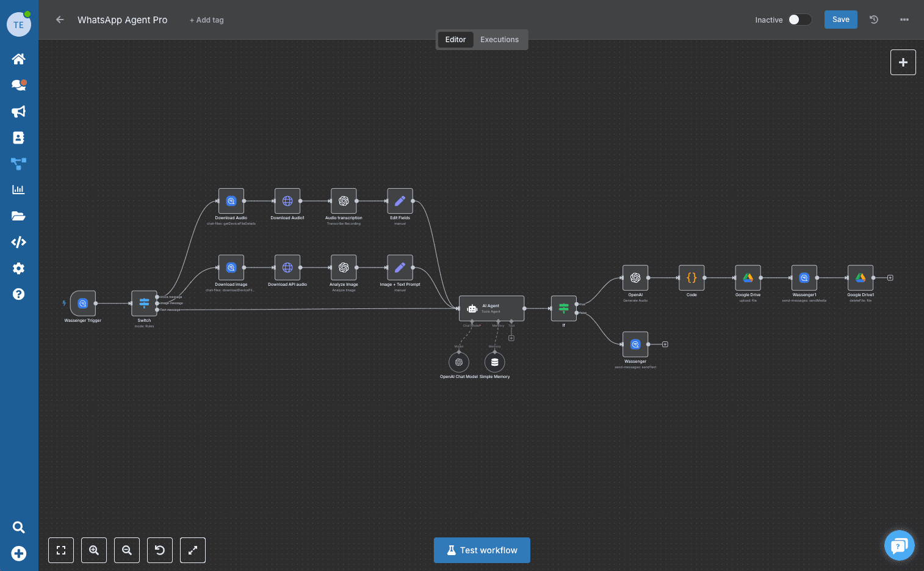The height and width of the screenshot is (571, 924).
Task: Save the WhatsApp Agent Pro workflow
Action: [x=840, y=19]
